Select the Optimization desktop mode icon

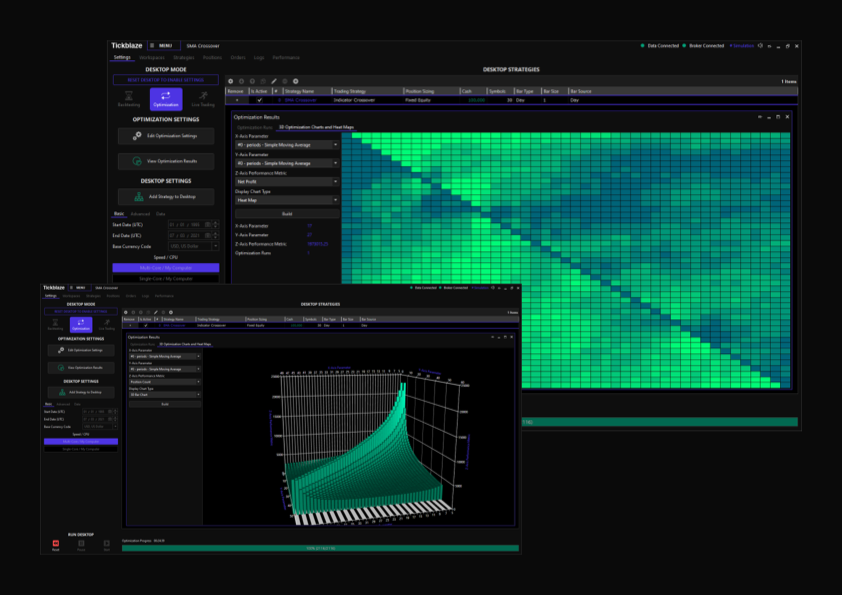coord(165,98)
